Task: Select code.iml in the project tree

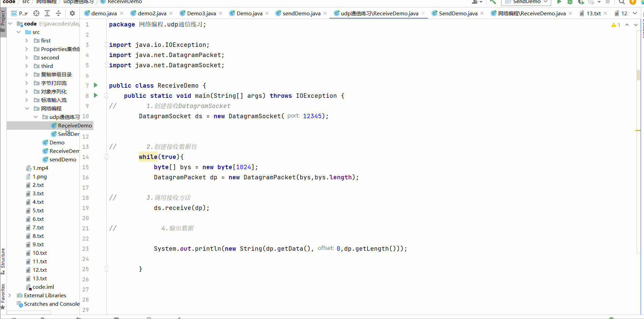Action: (43, 287)
